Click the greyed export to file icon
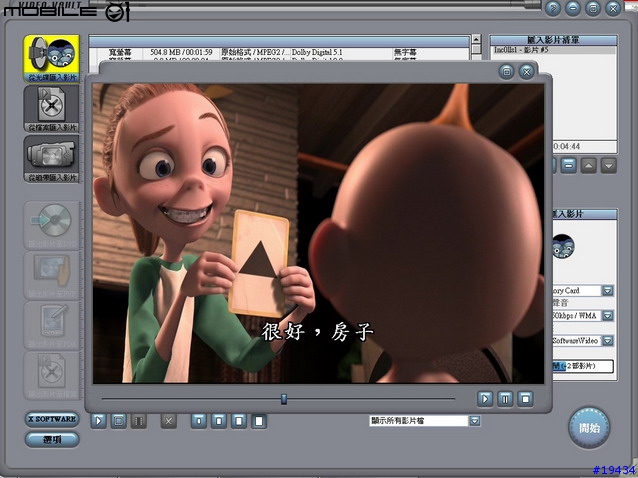The width and height of the screenshot is (638, 478). coord(52,376)
